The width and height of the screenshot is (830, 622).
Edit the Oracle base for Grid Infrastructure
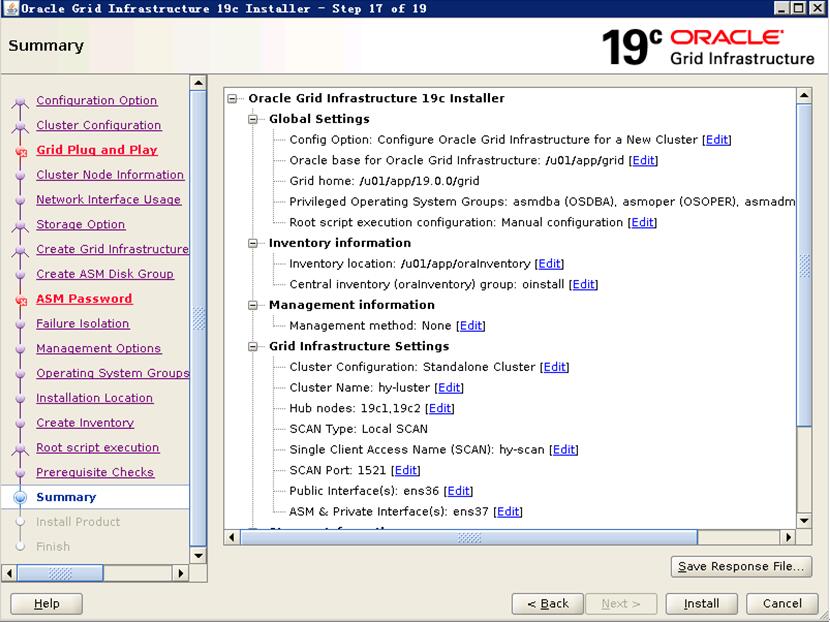pos(644,160)
